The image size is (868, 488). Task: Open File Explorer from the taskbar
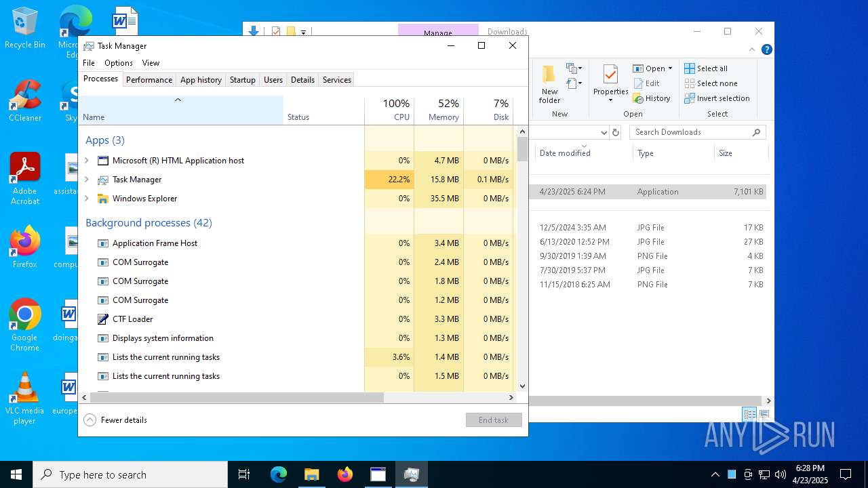[x=311, y=474]
